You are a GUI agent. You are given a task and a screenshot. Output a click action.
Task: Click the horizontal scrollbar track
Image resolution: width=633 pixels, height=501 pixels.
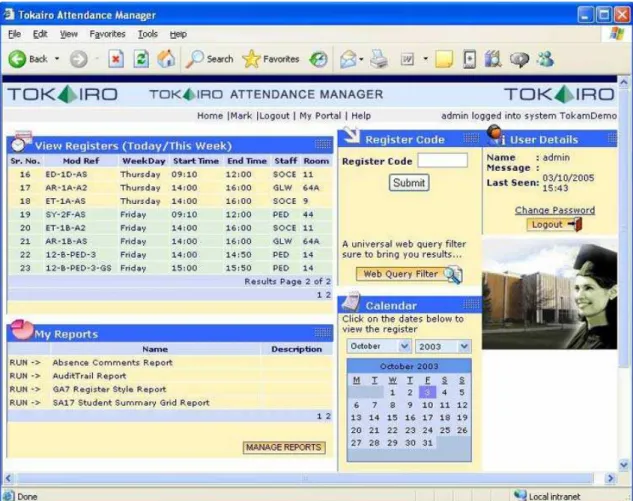click(x=305, y=478)
